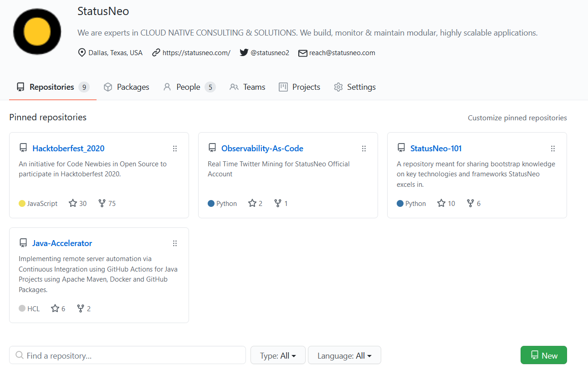588x370 pixels.
Task: Open the Projects tab
Action: [x=299, y=87]
